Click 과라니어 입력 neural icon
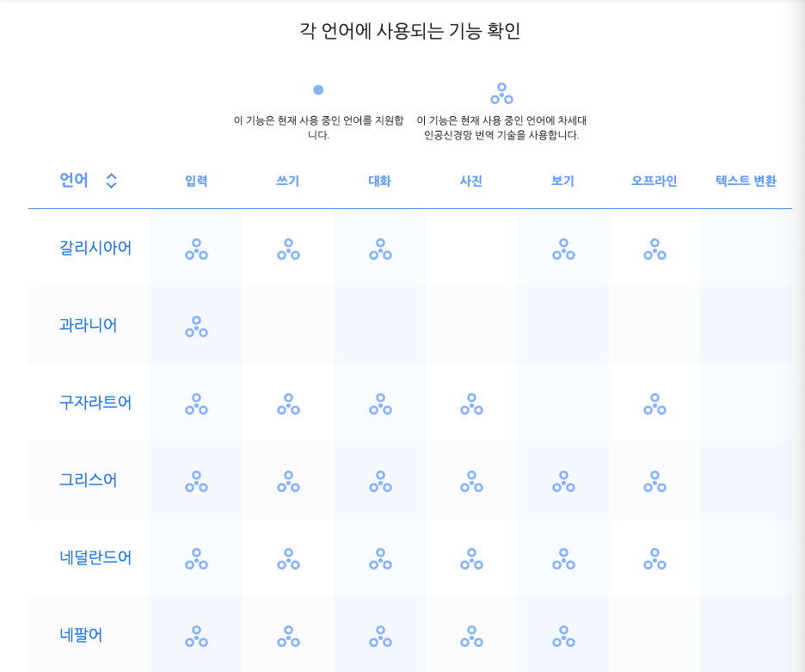The image size is (805, 672). click(x=197, y=327)
